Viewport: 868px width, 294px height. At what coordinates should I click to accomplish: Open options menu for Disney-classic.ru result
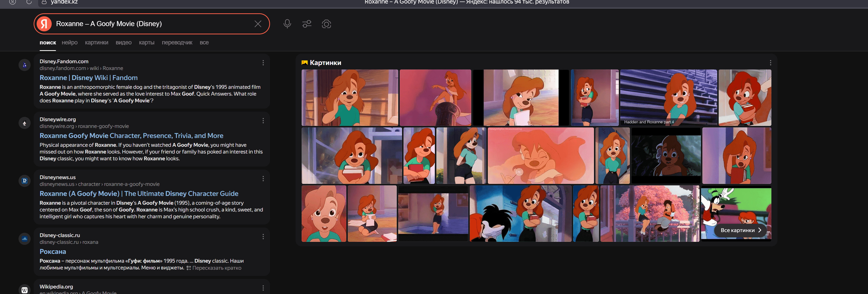pyautogui.click(x=263, y=237)
